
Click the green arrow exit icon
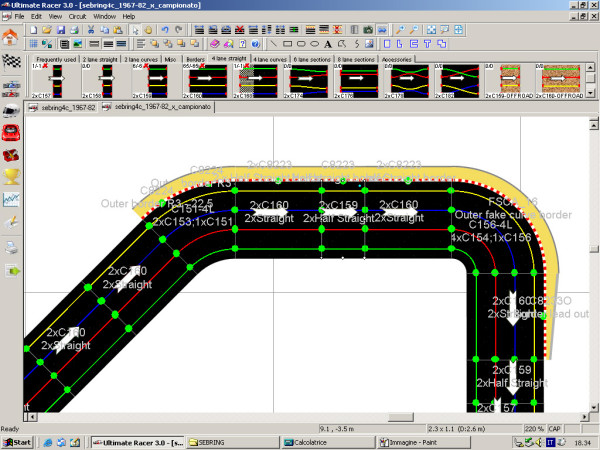(x=11, y=270)
